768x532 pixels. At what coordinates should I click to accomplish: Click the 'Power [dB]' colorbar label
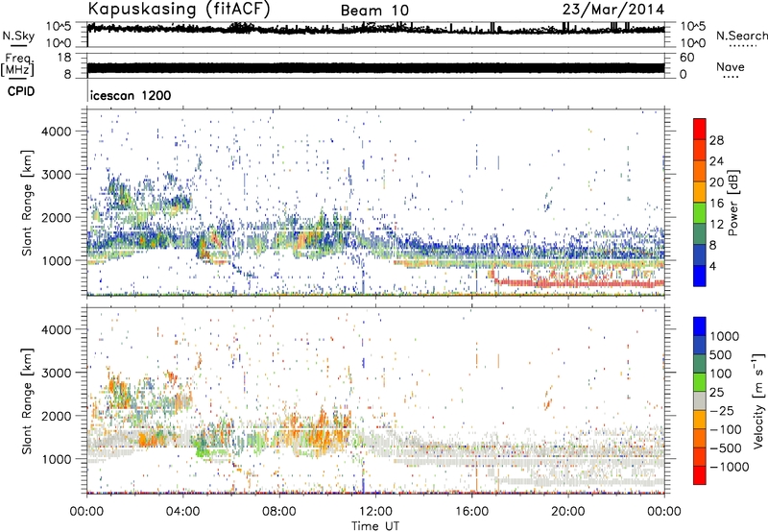[x=732, y=203]
